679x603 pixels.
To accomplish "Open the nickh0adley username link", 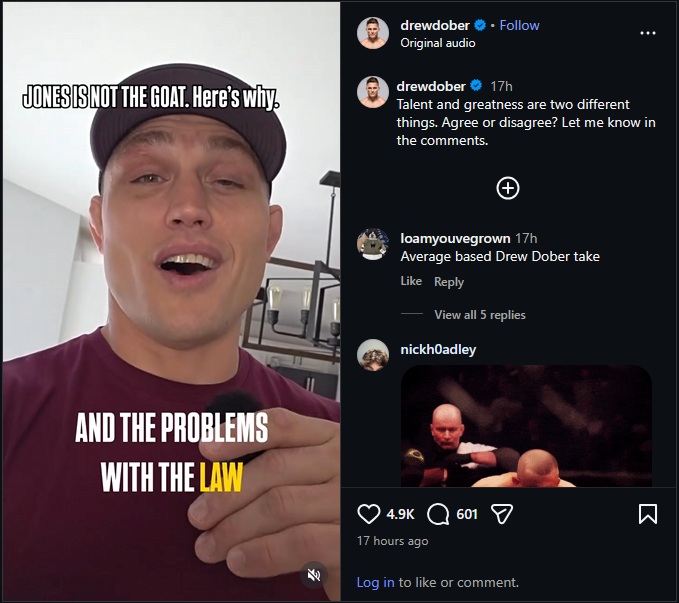I will click(438, 350).
